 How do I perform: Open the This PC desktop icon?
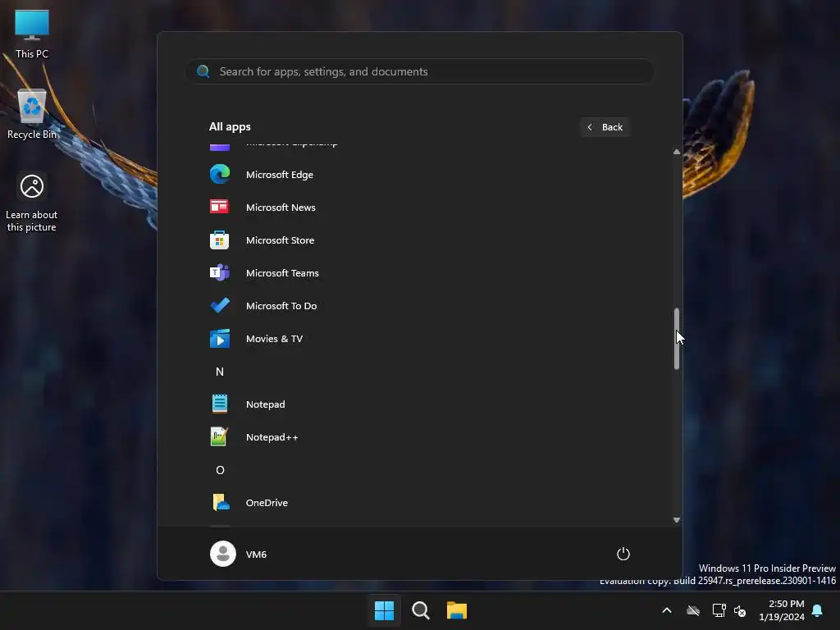coord(32,34)
